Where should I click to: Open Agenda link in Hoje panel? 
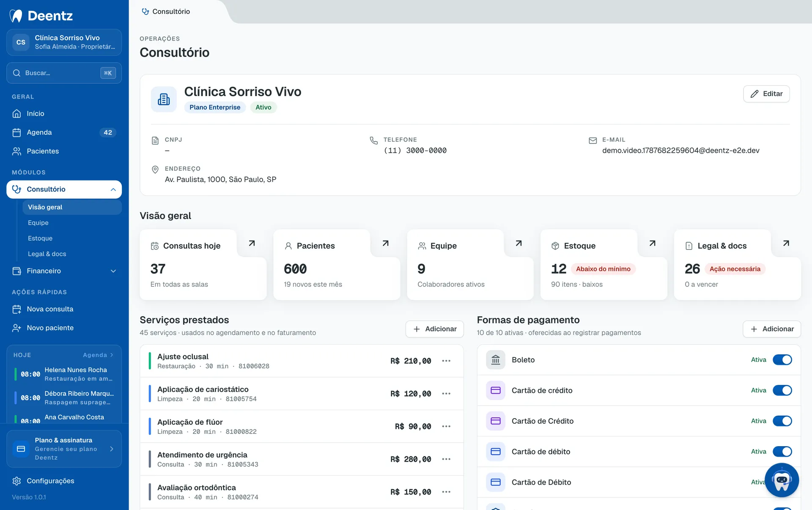click(x=98, y=355)
